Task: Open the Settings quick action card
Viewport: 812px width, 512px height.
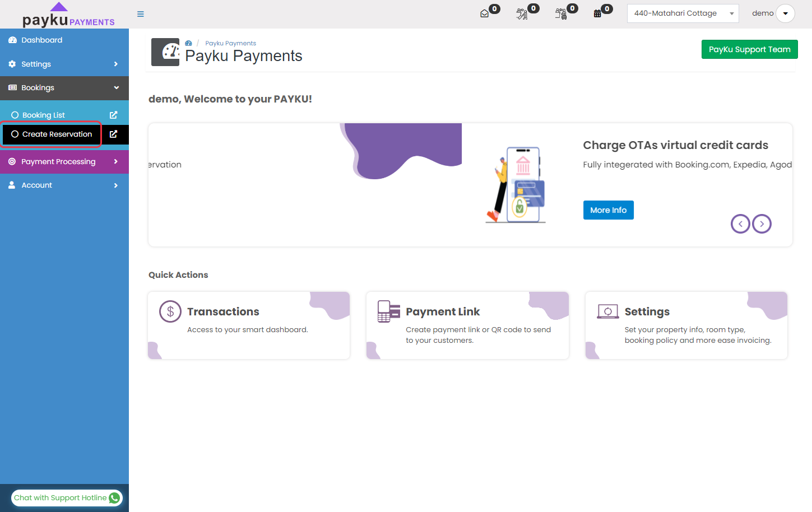Action: tap(686, 325)
